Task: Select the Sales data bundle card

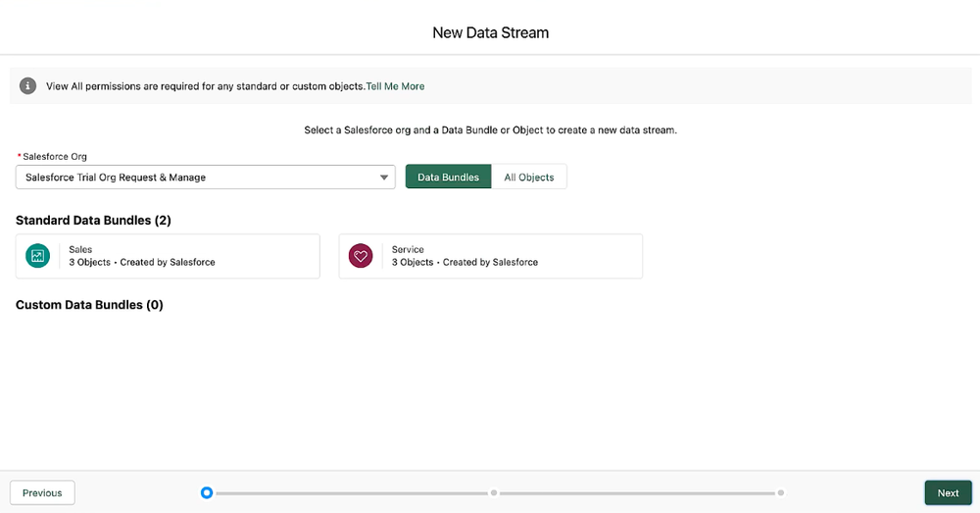Action: point(168,256)
